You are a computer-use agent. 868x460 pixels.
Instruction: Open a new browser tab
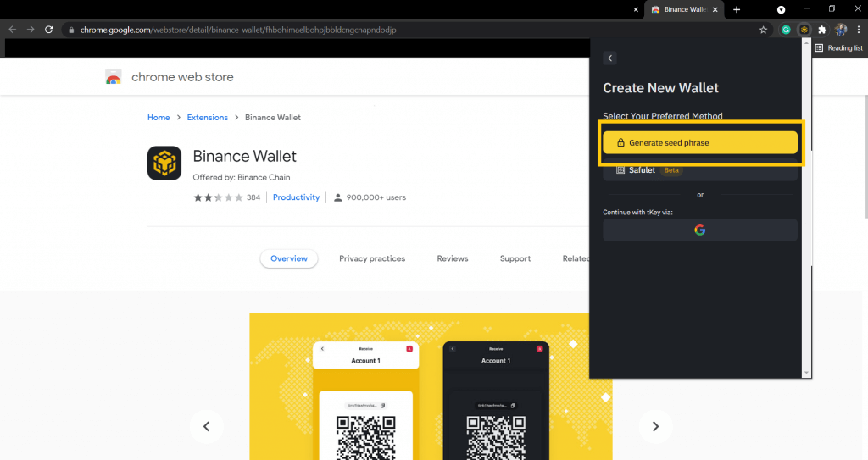pyautogui.click(x=737, y=9)
